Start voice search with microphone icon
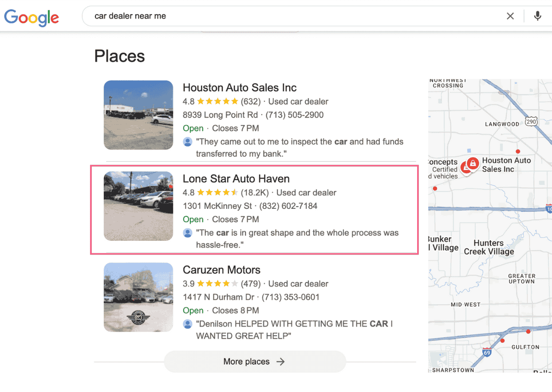Screen dimensions: 552x392 pos(538,16)
